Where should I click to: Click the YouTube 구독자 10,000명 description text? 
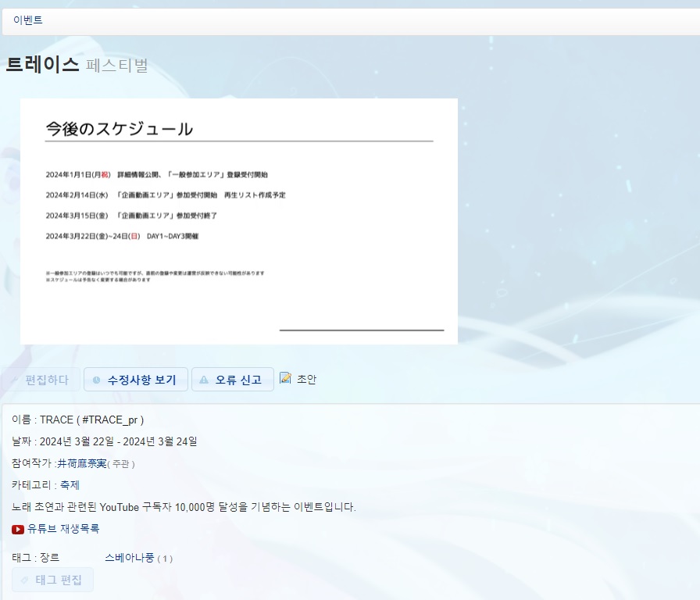pyautogui.click(x=184, y=507)
